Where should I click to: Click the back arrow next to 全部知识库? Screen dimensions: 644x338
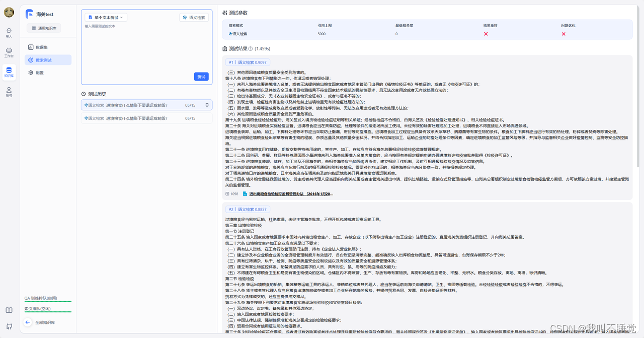tap(28, 322)
